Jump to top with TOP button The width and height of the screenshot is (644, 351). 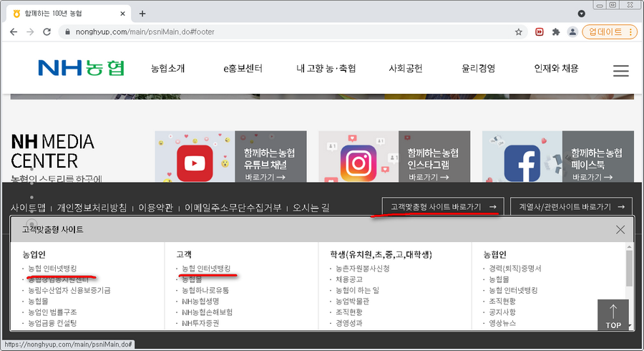click(x=613, y=316)
